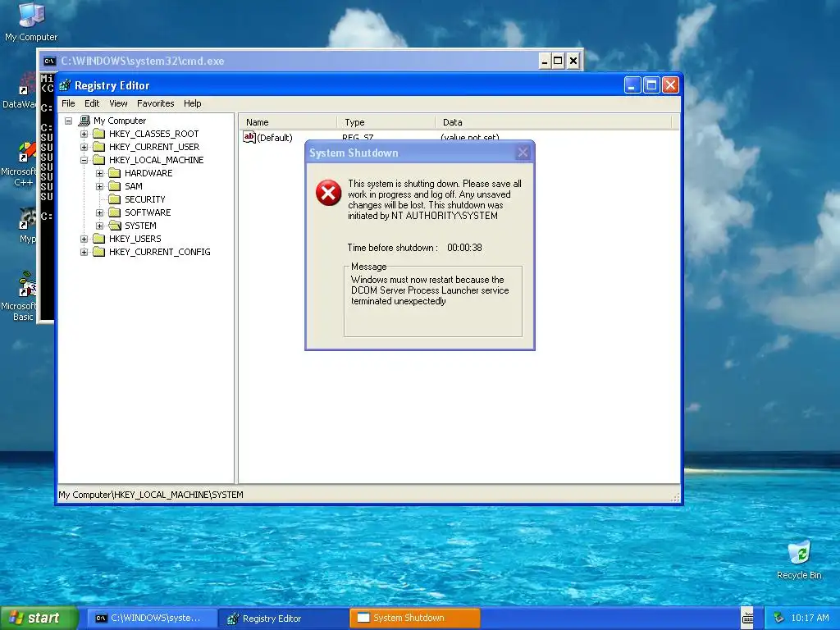Screen dimensions: 840x630
Task: Expand the SAM subkey
Action: [x=99, y=186]
